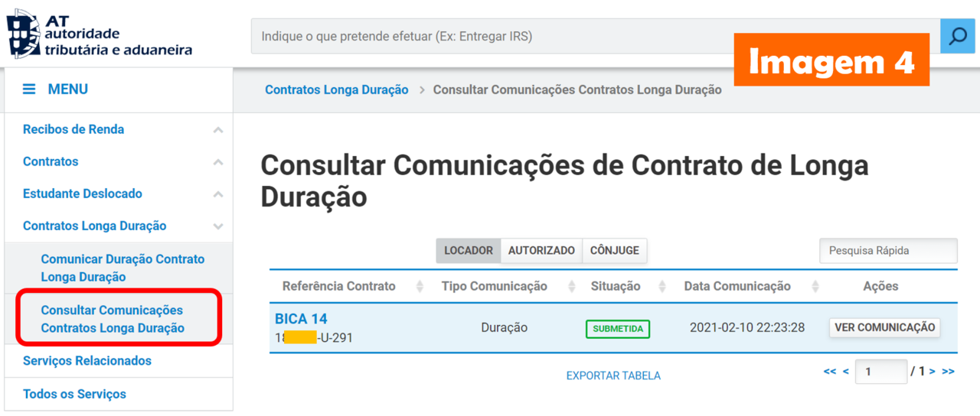Click the SUBMETIDA status badge

[x=618, y=329]
